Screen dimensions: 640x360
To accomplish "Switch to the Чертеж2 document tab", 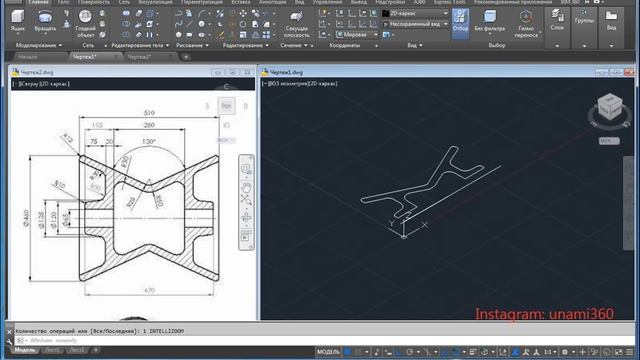I will [x=140, y=57].
